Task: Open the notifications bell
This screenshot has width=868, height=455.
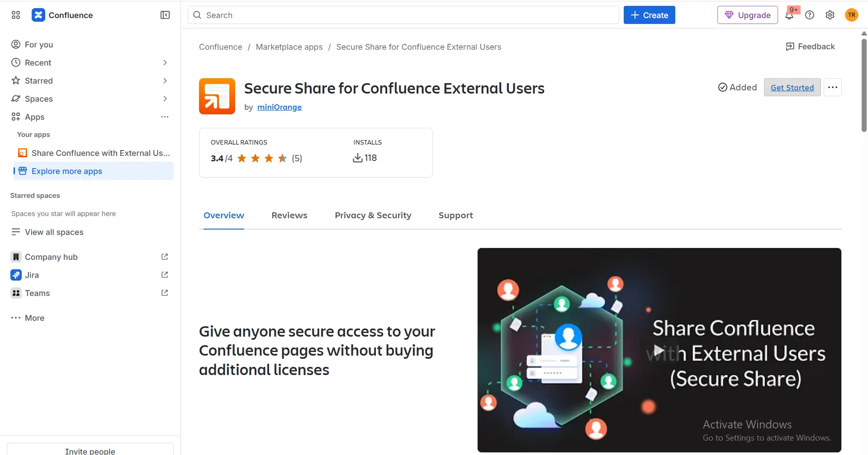Action: [x=789, y=15]
